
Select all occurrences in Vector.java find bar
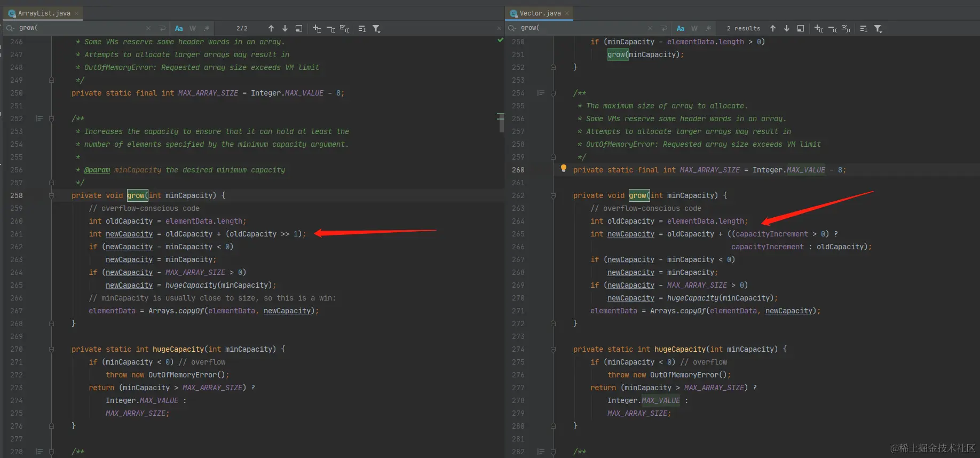click(846, 28)
